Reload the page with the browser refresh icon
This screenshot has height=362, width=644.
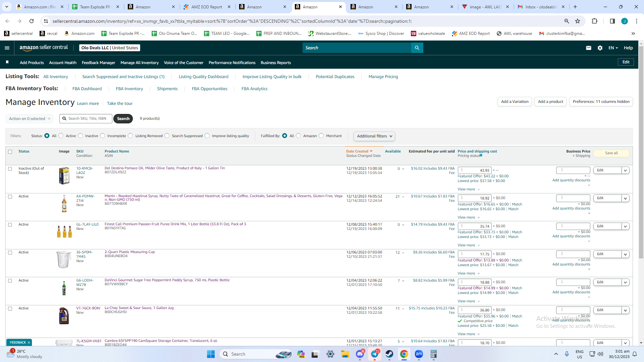click(x=32, y=21)
